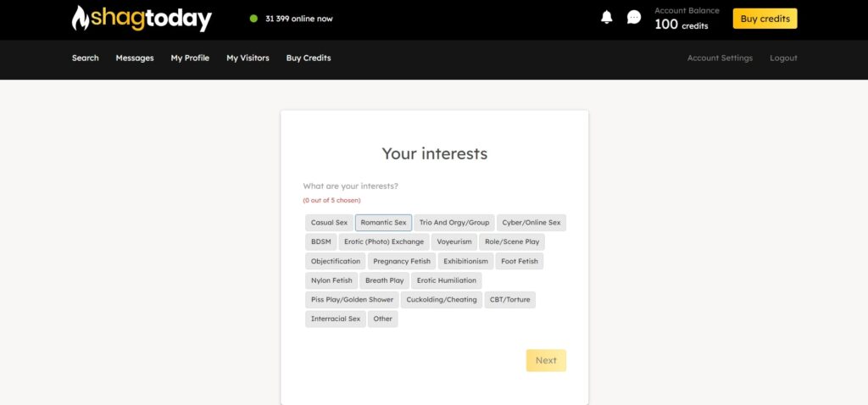This screenshot has width=868, height=405.
Task: Click the Next button
Action: click(x=546, y=360)
